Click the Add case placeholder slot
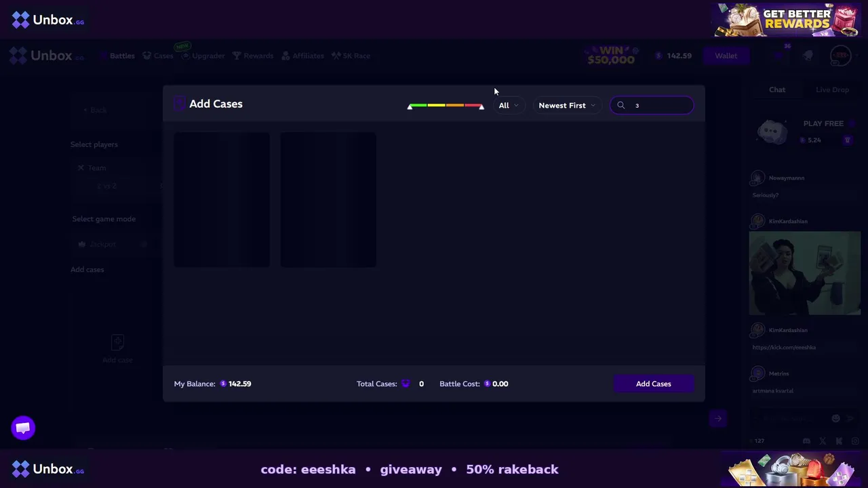The height and width of the screenshot is (488, 868). tap(117, 348)
